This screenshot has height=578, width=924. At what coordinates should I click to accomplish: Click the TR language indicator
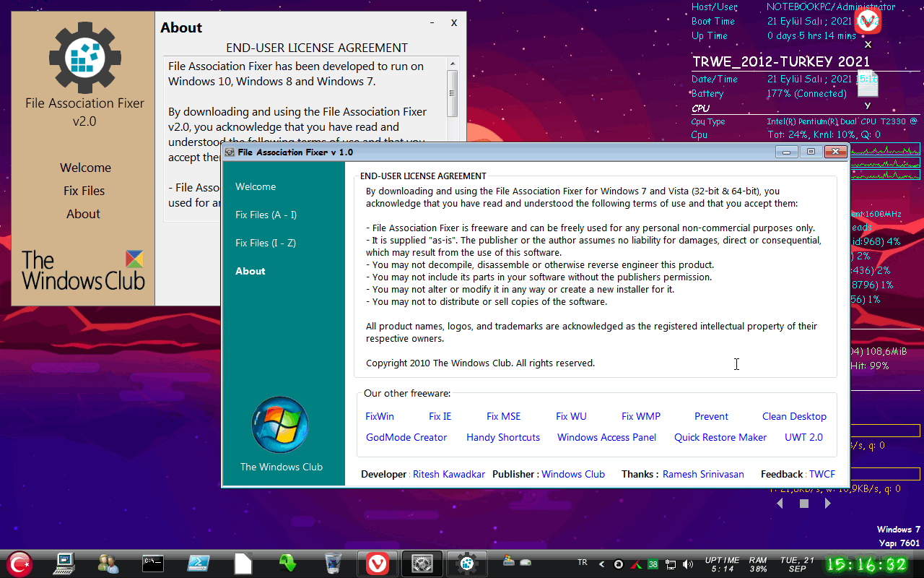point(583,563)
